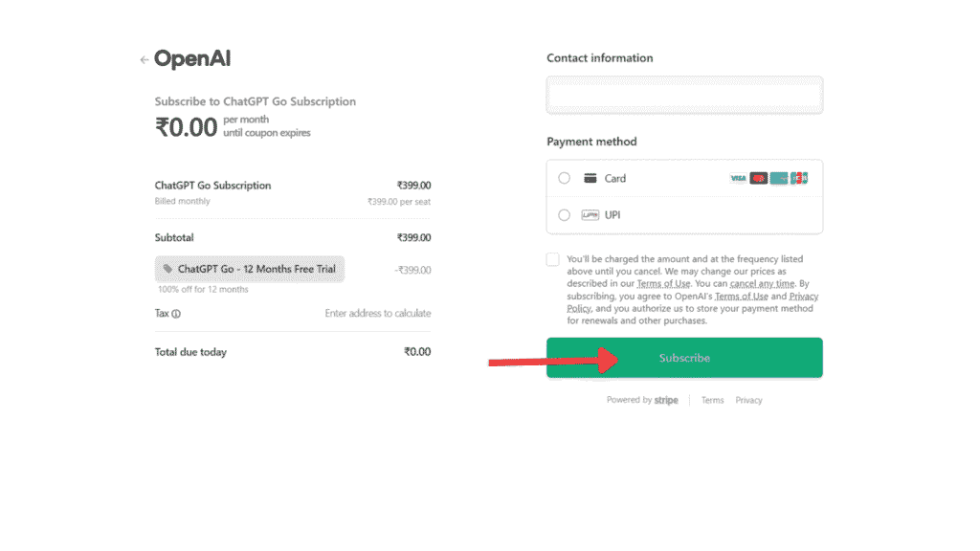Click the cancel any time link

[762, 284]
